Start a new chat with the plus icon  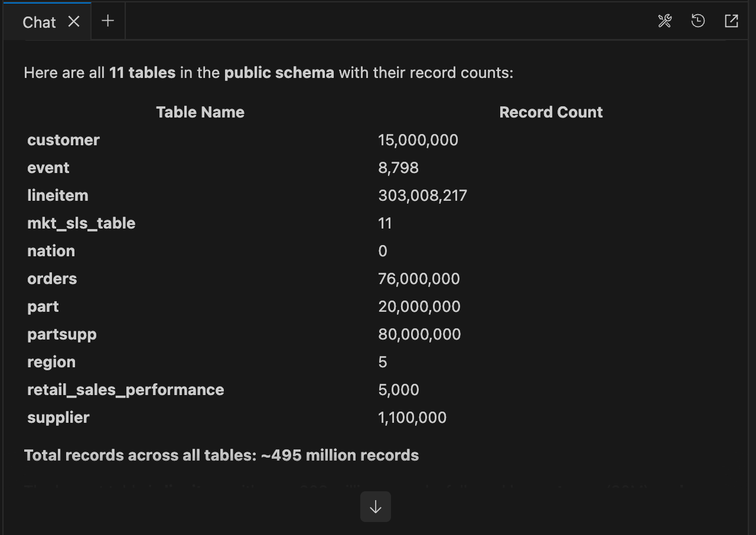click(107, 21)
